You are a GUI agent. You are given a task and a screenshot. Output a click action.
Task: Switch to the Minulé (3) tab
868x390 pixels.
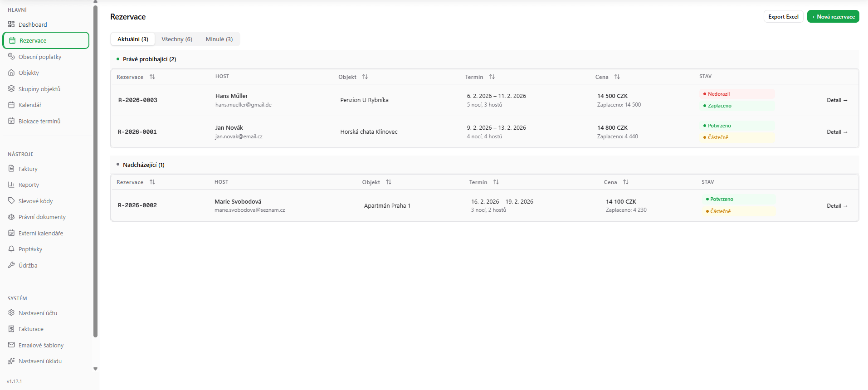tap(219, 39)
